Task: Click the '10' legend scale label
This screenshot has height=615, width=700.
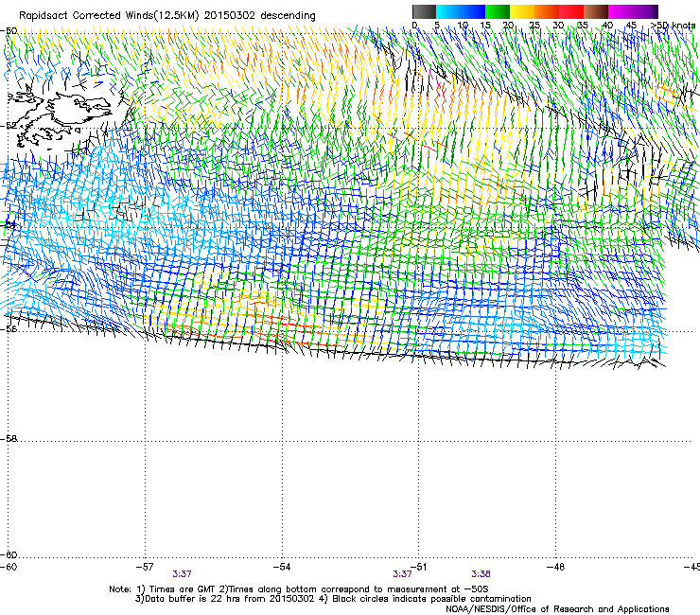Action: click(463, 26)
